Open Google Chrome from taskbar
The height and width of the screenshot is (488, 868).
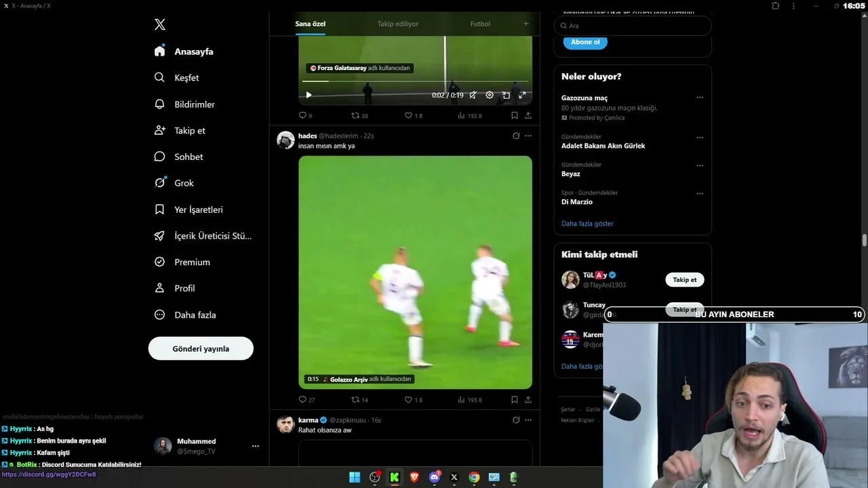pos(474,477)
